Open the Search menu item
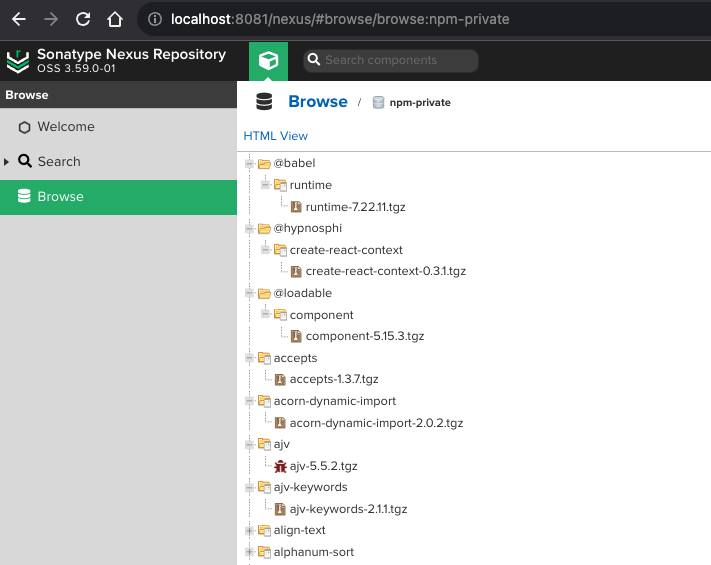 click(118, 161)
